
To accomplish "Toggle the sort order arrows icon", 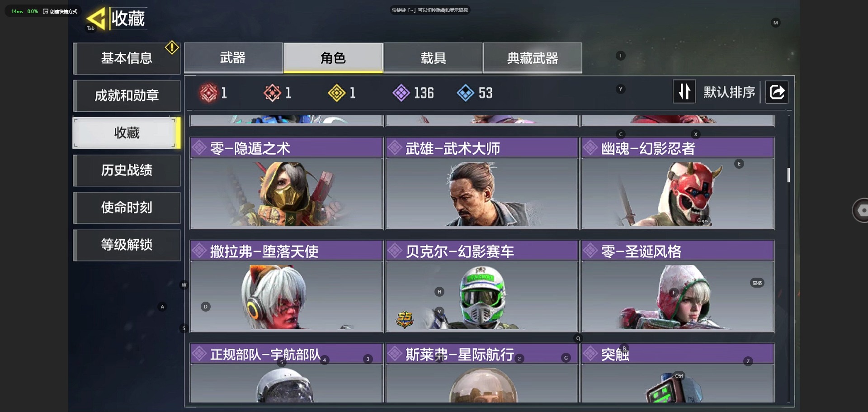I will click(684, 92).
